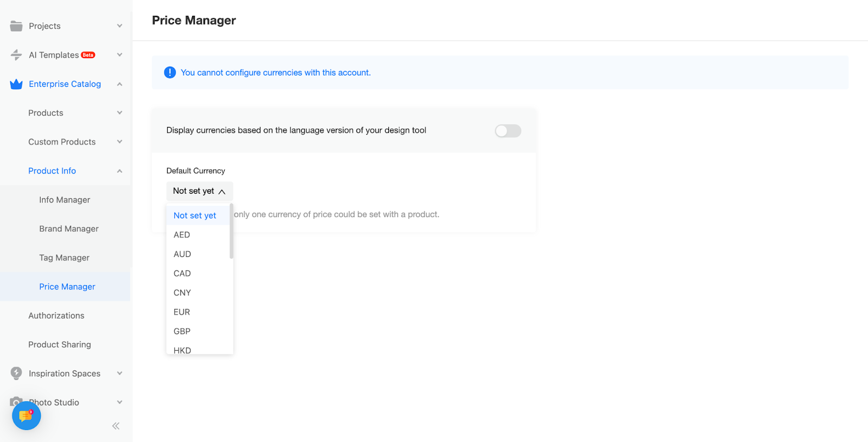Open Brand Manager page
The image size is (868, 442).
point(69,229)
